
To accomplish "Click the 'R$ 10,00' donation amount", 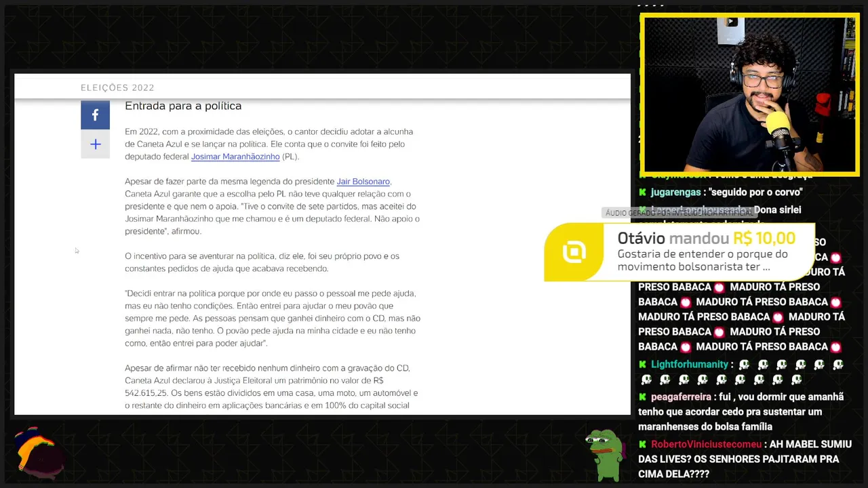I will click(764, 239).
